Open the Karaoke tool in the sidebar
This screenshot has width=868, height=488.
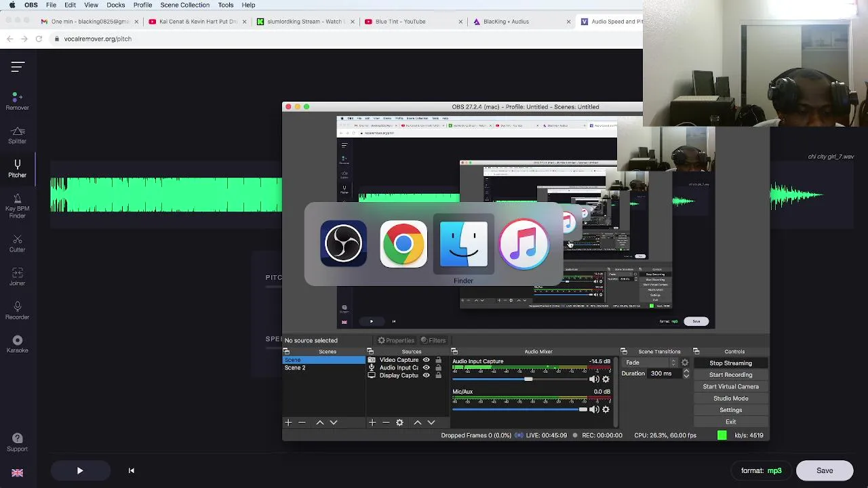click(x=18, y=345)
